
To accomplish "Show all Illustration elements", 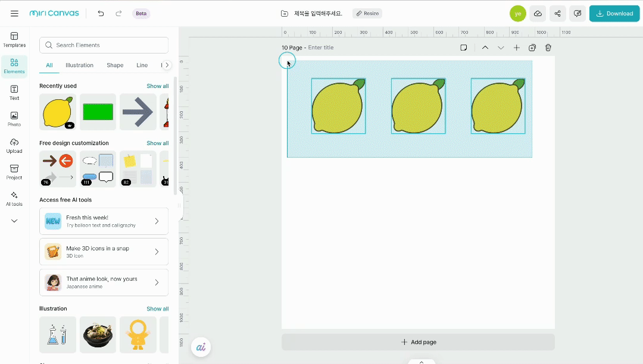I will tap(157, 309).
